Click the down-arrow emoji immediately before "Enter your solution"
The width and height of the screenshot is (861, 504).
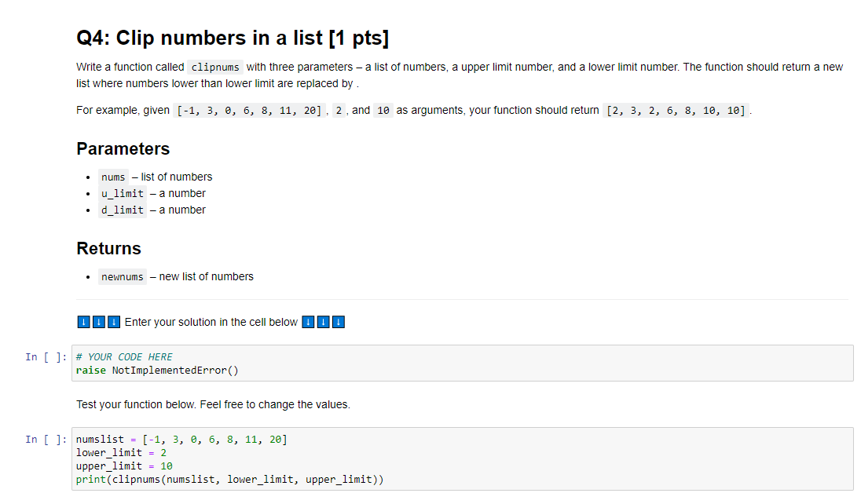[114, 323]
